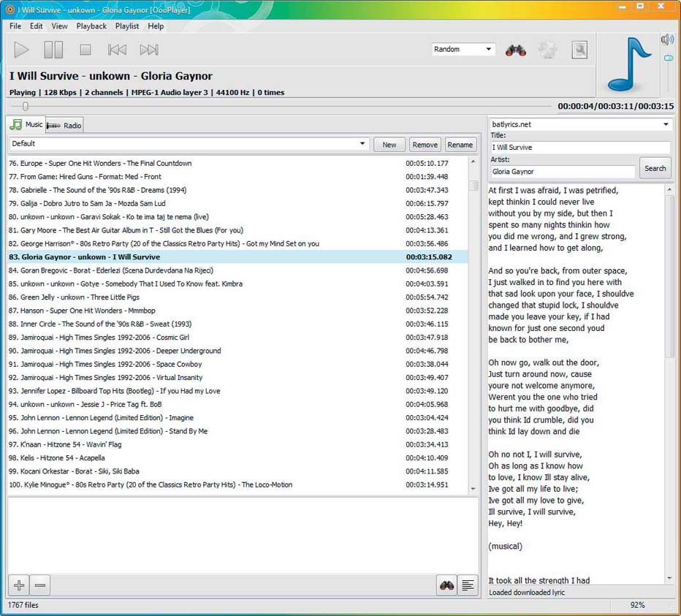
Task: Select track 85 Somebody That I Used To Know
Action: 237,284
